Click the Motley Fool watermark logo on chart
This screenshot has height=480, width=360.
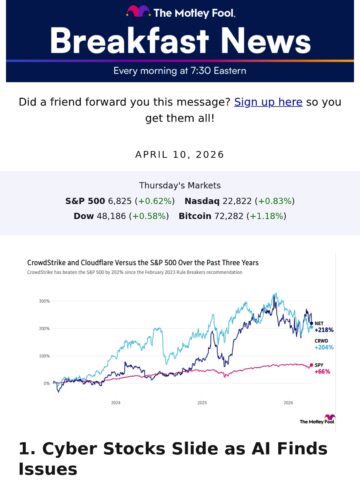318,419
